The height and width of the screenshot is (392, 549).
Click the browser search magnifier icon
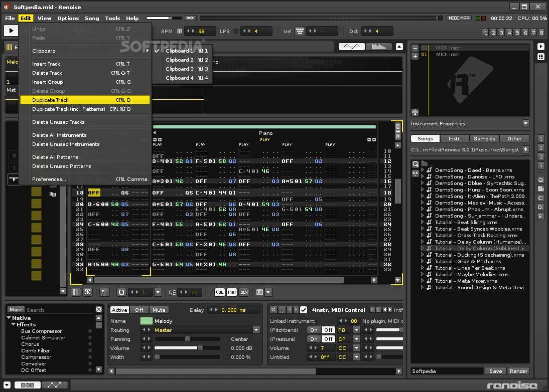(x=415, y=164)
